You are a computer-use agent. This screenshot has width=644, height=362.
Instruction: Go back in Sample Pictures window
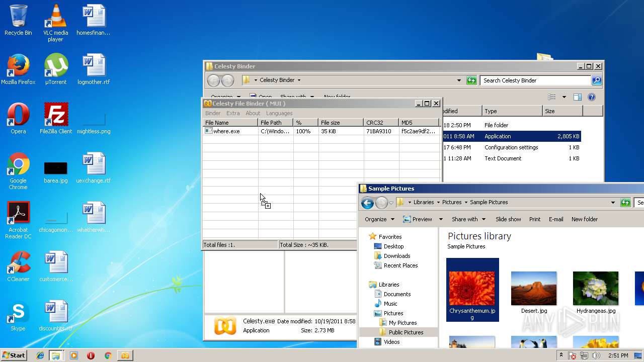(x=367, y=203)
